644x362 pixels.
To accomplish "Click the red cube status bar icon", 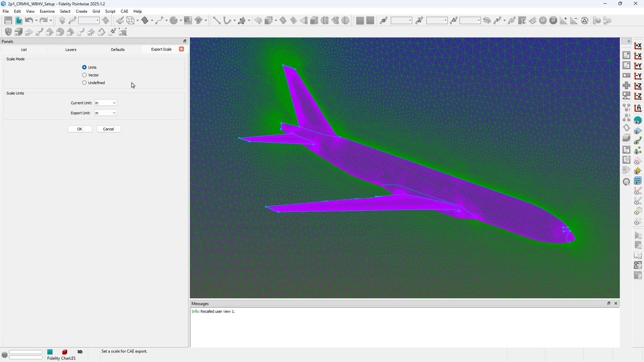I will [65, 352].
